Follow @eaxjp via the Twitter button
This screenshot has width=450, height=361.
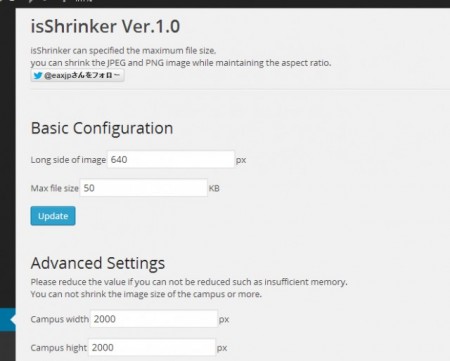tap(77, 75)
